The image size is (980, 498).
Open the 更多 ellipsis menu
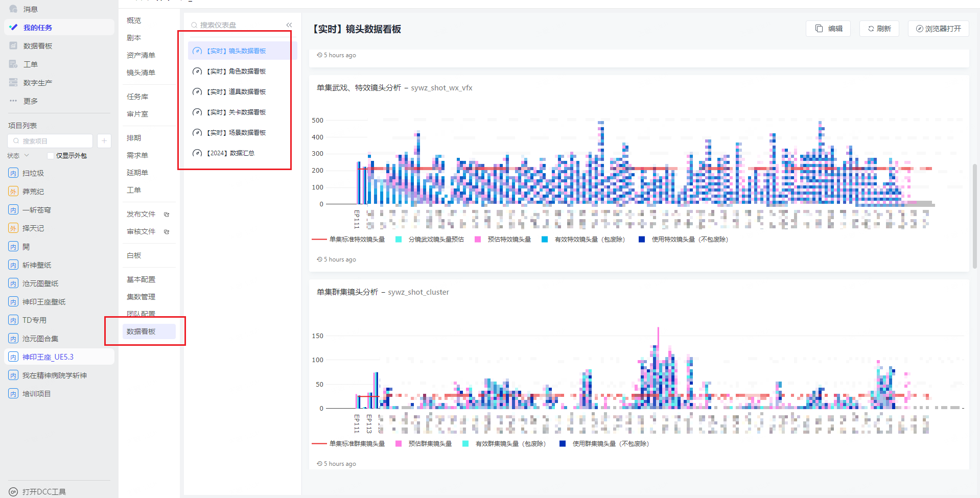[13, 101]
